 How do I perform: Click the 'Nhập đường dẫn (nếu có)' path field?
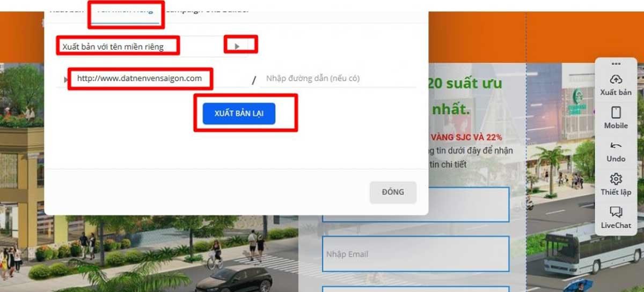tap(338, 78)
